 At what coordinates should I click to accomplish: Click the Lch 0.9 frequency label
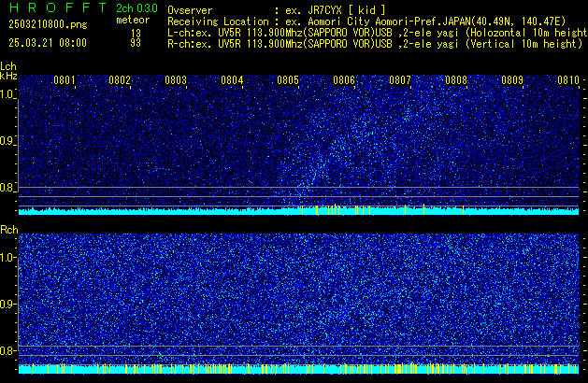(7, 141)
